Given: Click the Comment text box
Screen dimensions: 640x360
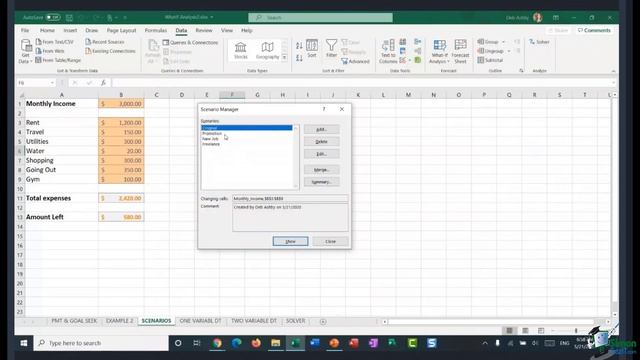Looking at the screenshot, I should pyautogui.click(x=290, y=218).
